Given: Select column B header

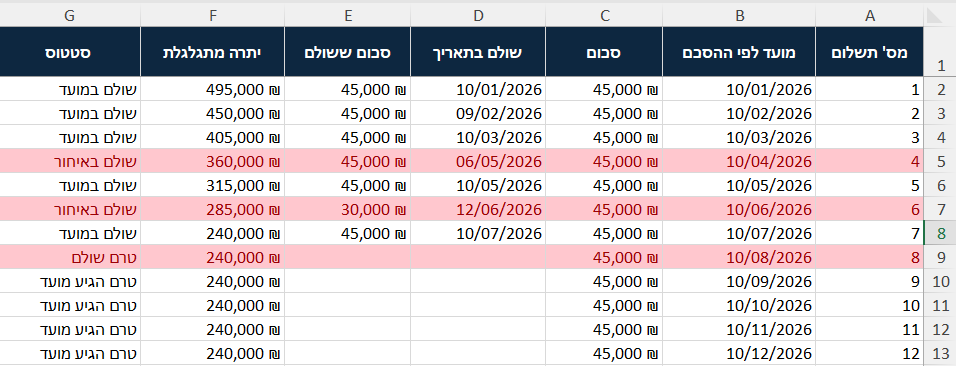Looking at the screenshot, I should coord(739,16).
